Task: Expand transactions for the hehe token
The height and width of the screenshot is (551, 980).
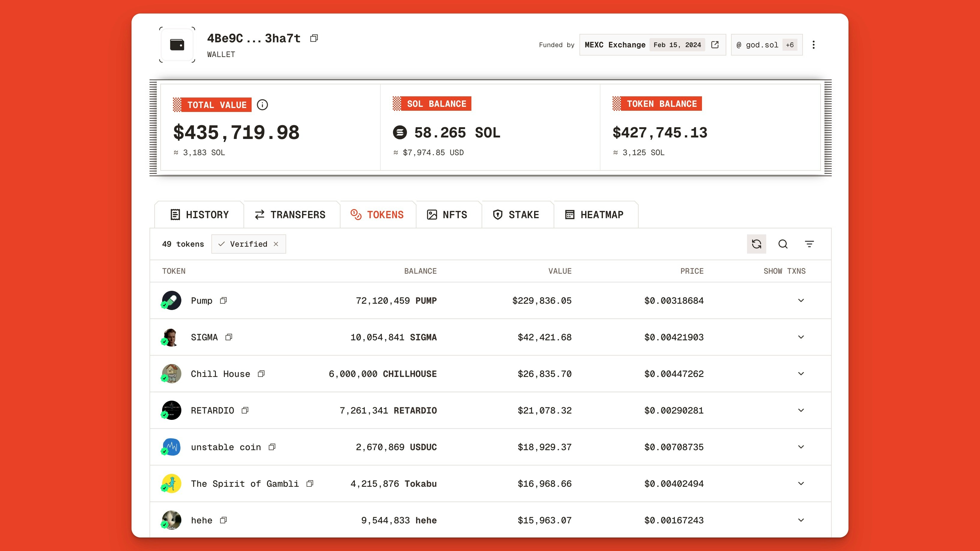Action: pos(801,520)
